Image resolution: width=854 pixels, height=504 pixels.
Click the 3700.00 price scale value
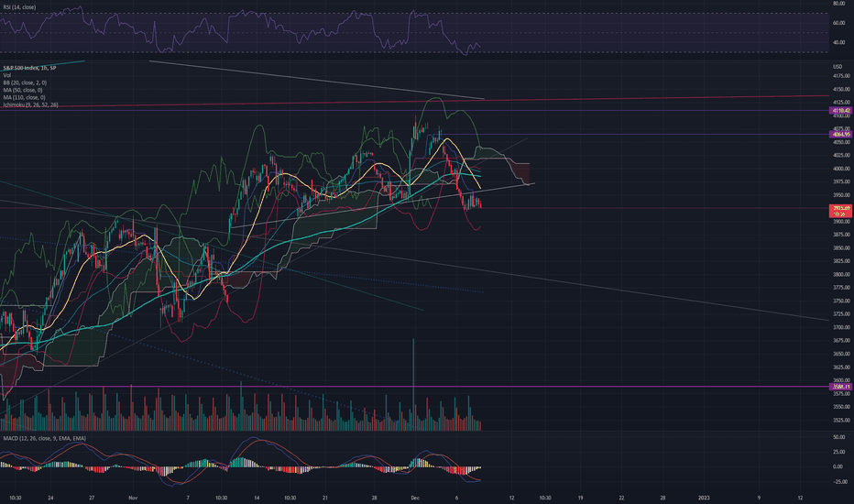click(841, 327)
